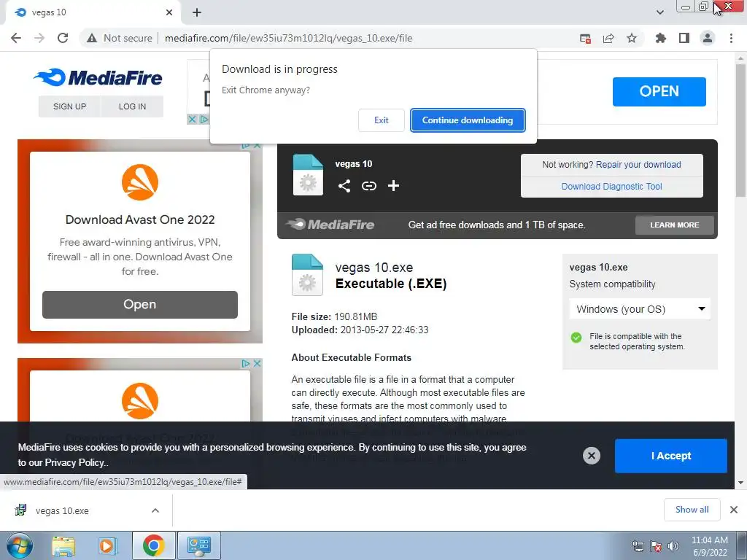Close the top banner ad
747x560 pixels.
[x=192, y=119]
